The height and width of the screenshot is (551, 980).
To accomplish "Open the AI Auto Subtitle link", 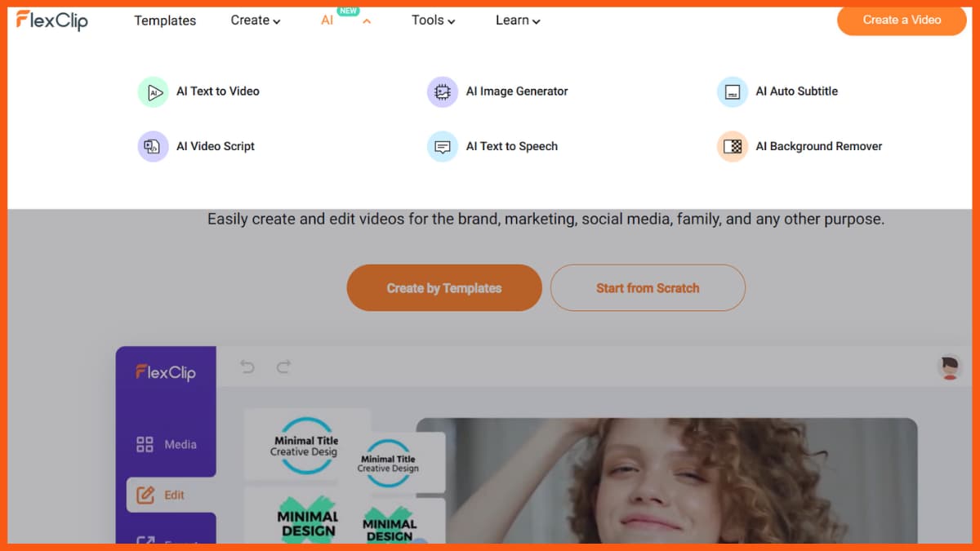I will click(x=797, y=91).
